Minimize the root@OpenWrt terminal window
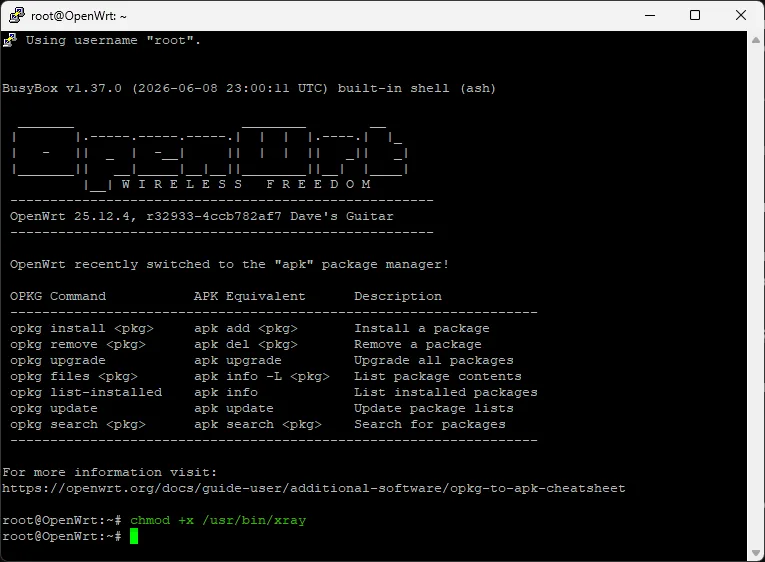Viewport: 765px width, 562px height. pos(650,16)
